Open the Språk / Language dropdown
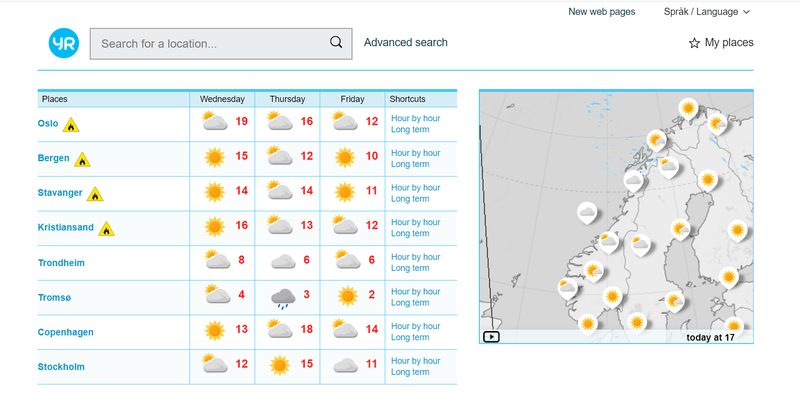Screen dimensions: 800x409 tap(707, 12)
